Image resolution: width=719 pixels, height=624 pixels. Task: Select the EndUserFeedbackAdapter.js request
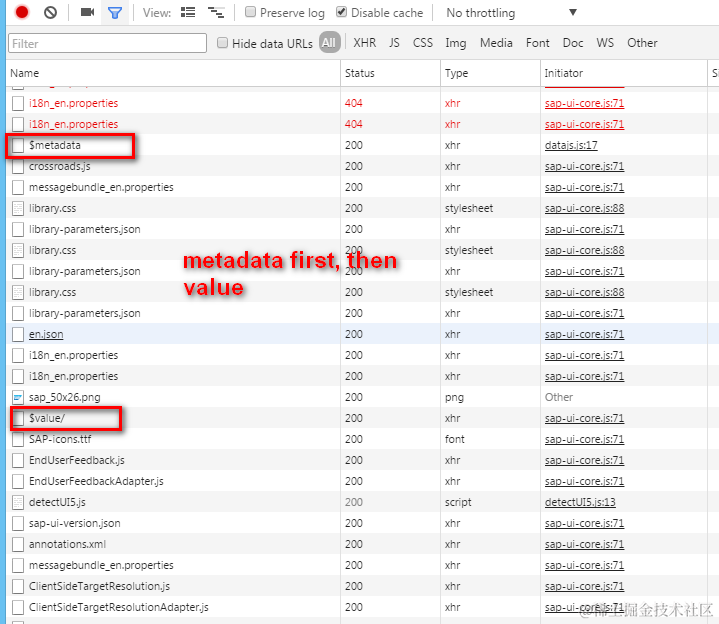point(96,481)
